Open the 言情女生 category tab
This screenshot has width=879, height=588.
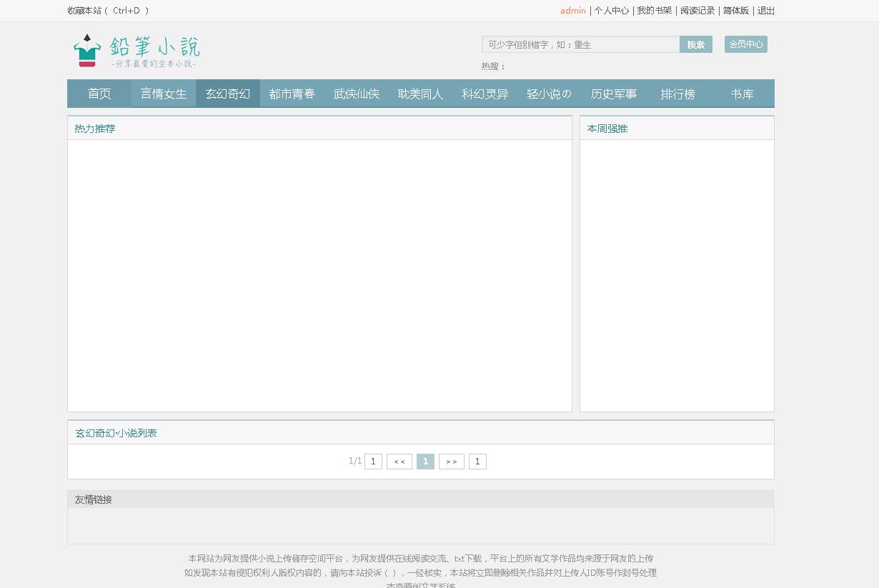pos(163,93)
